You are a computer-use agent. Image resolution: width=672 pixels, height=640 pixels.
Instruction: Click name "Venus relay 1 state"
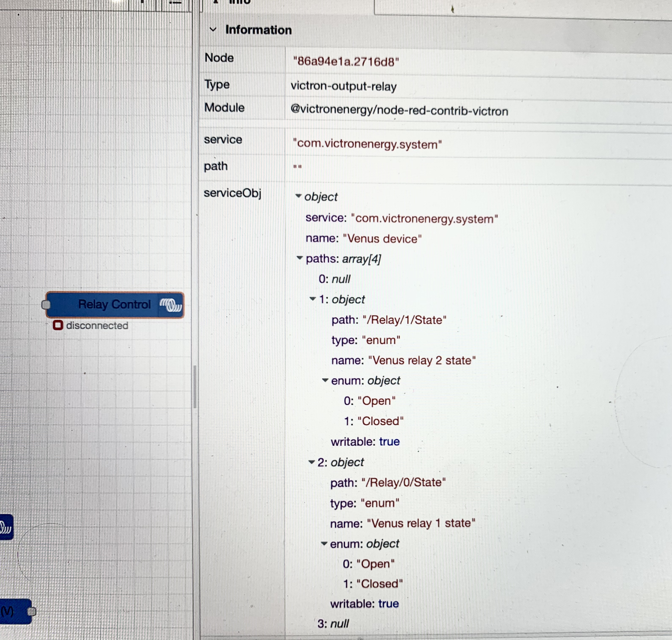pyautogui.click(x=421, y=523)
